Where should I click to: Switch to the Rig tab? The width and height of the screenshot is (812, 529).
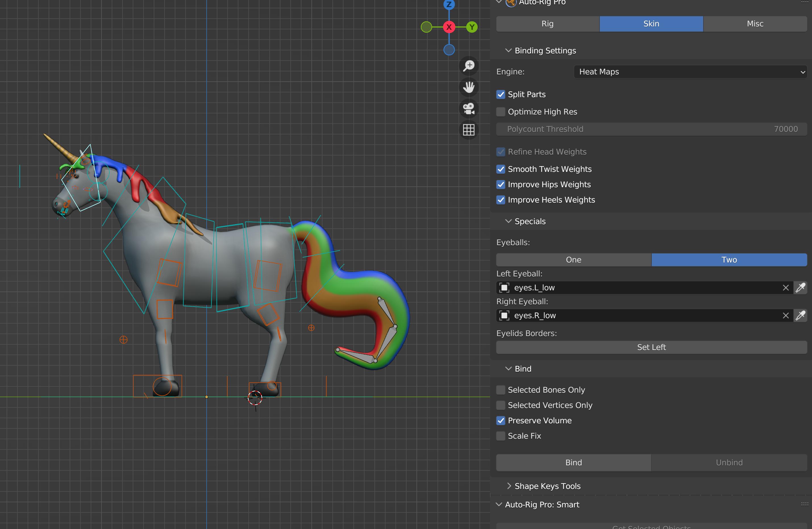(547, 24)
